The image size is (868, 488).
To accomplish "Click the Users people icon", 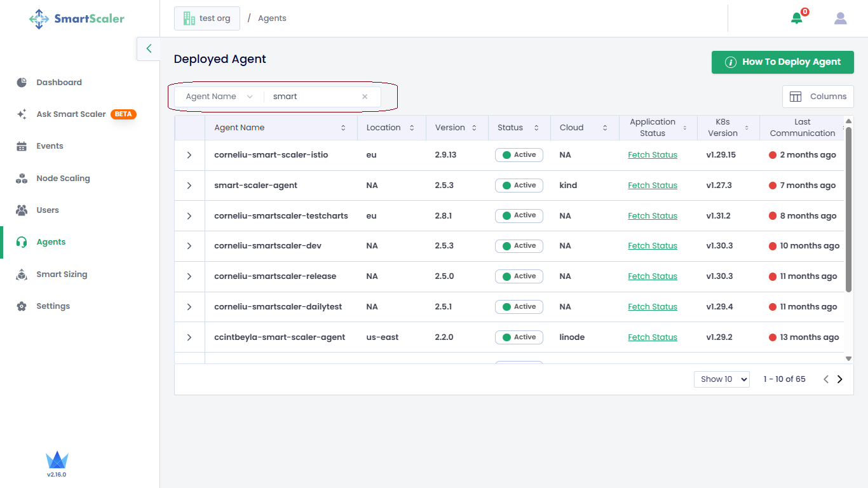I will tap(22, 210).
